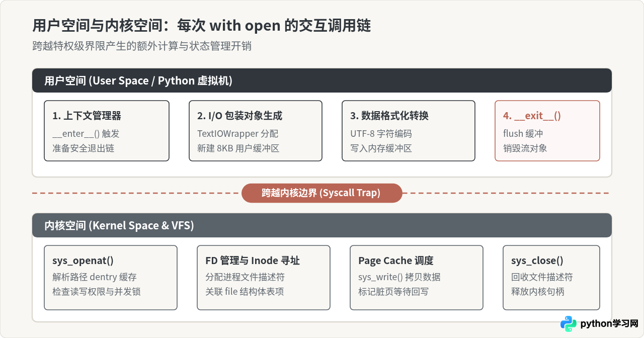This screenshot has width=644, height=338.
Task: Click the line UTF-8 字符编码
Action: pos(381,134)
